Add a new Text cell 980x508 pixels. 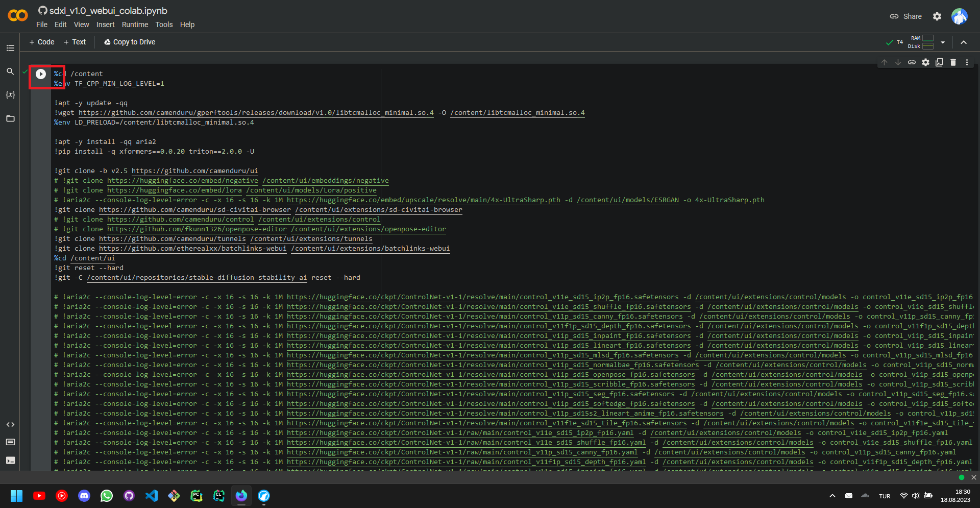click(75, 42)
